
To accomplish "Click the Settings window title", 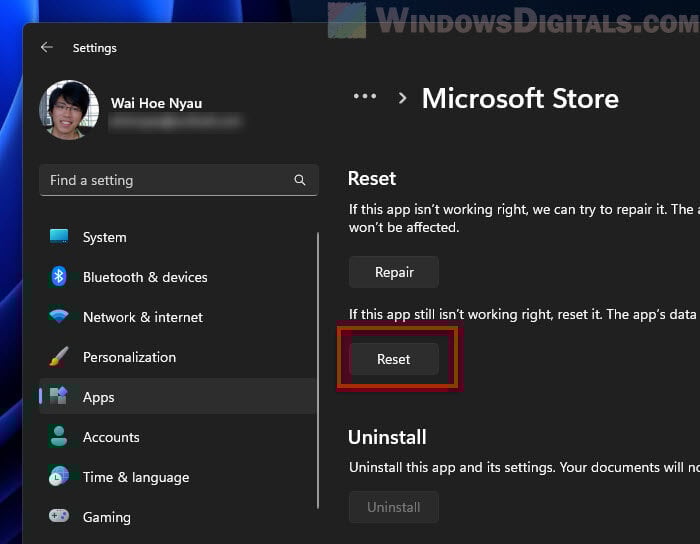I will (95, 48).
